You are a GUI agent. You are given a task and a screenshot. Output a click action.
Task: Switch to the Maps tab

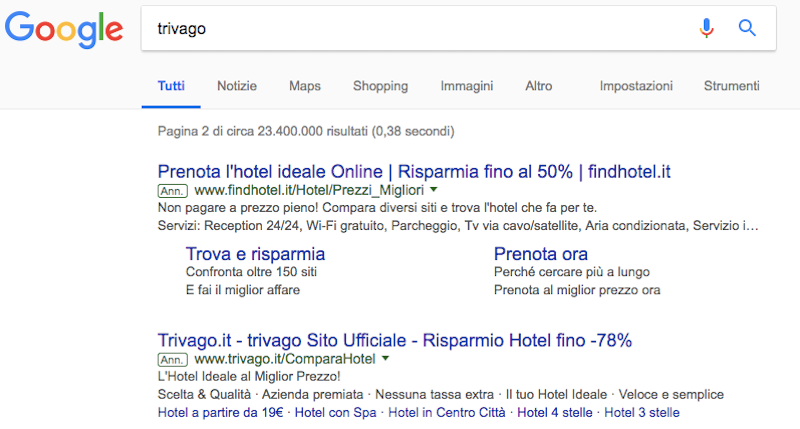pos(305,86)
